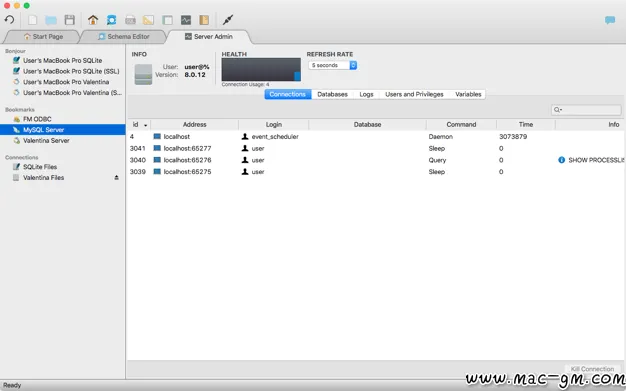Click the Info column header
626x391 pixels.
[x=591, y=125]
